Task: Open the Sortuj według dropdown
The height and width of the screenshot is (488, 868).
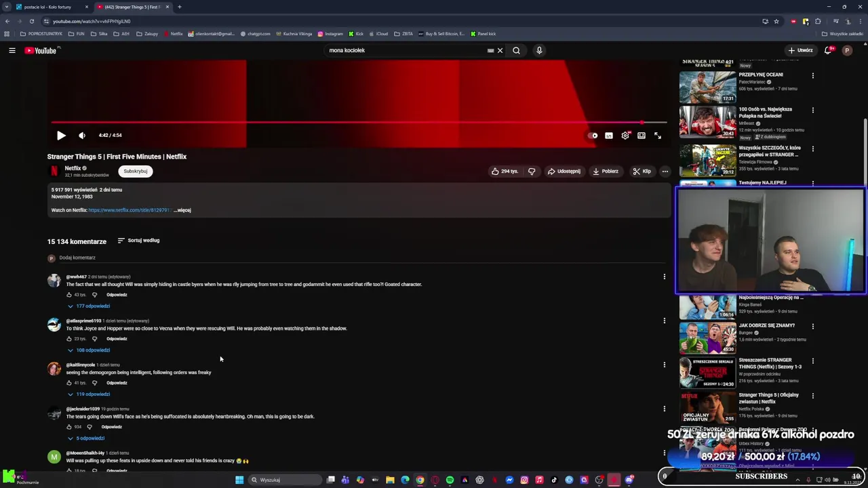Action: coord(138,241)
